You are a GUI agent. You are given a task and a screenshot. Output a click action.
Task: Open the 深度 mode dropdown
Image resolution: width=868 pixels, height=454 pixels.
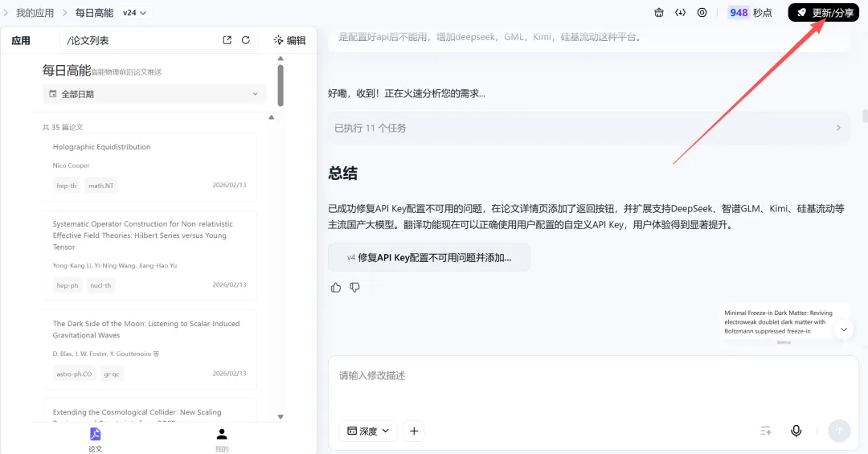point(368,431)
